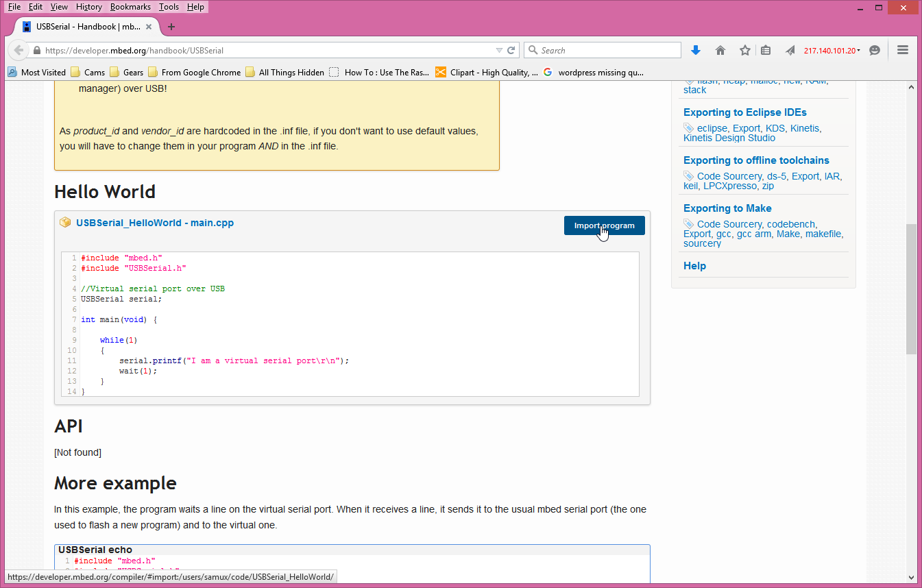Open the From Google Chrome bookmark folder

[195, 72]
